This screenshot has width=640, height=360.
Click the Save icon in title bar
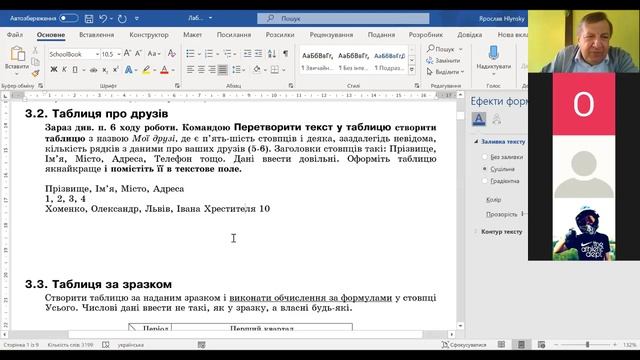pyautogui.click(x=89, y=18)
